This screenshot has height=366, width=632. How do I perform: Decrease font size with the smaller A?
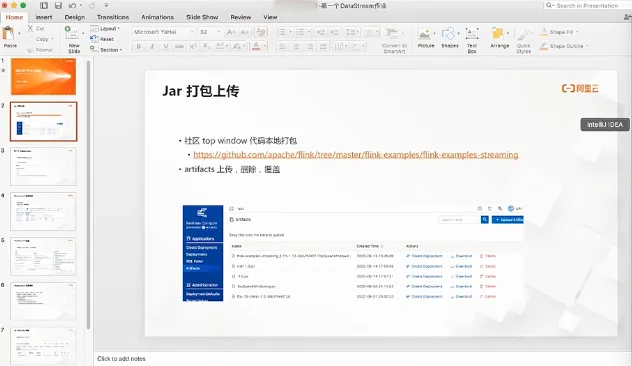244,32
